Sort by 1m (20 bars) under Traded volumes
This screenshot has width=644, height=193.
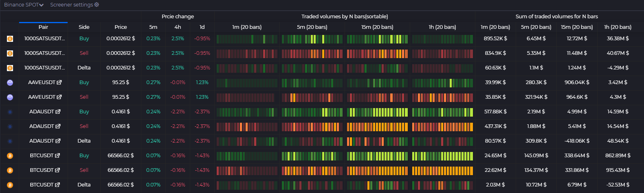[247, 27]
